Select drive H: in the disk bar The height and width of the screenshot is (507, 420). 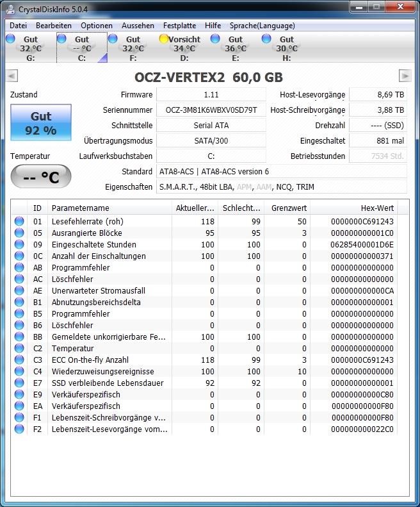tap(286, 48)
